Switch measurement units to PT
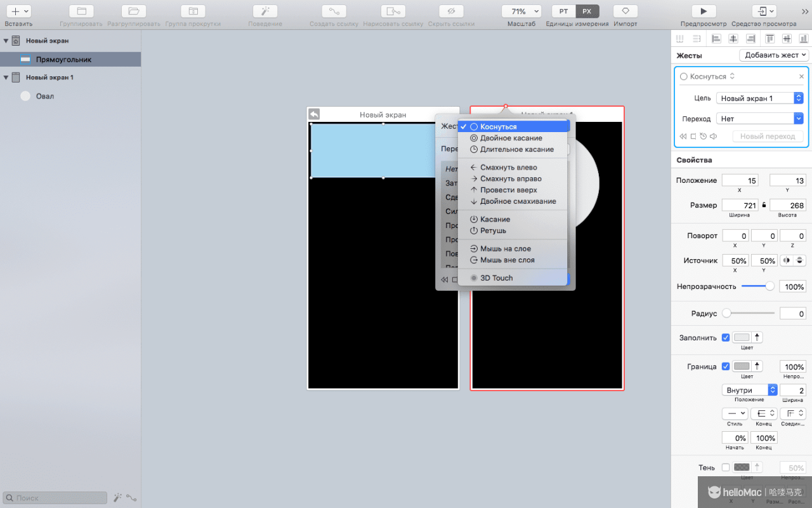Screen dimensions: 812x508 click(x=563, y=11)
